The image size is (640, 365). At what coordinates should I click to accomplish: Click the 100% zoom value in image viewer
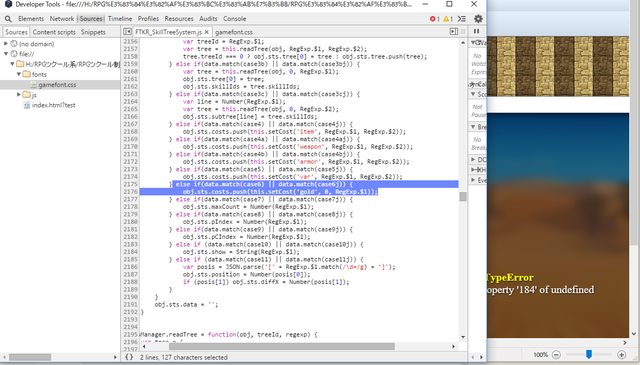click(540, 355)
